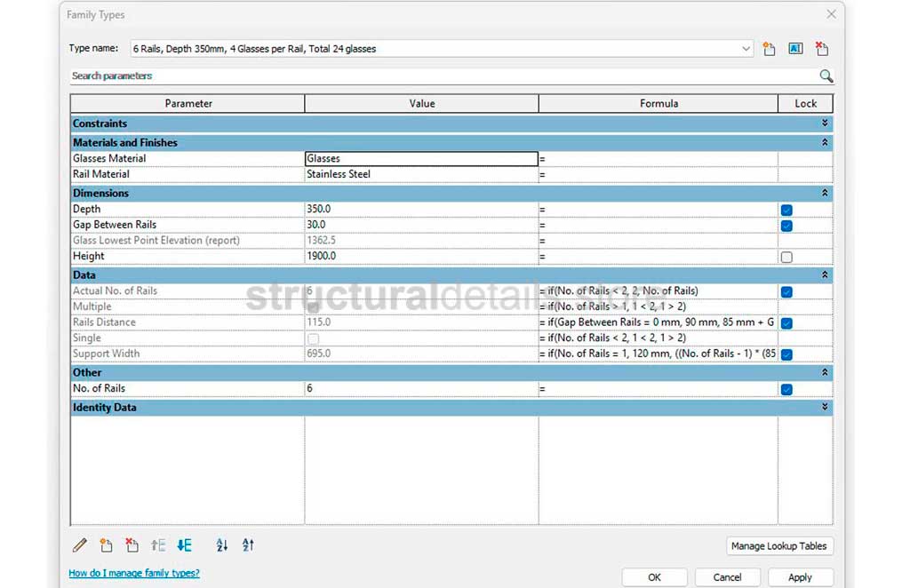
Task: Open the Type name dropdown
Action: [x=746, y=49]
